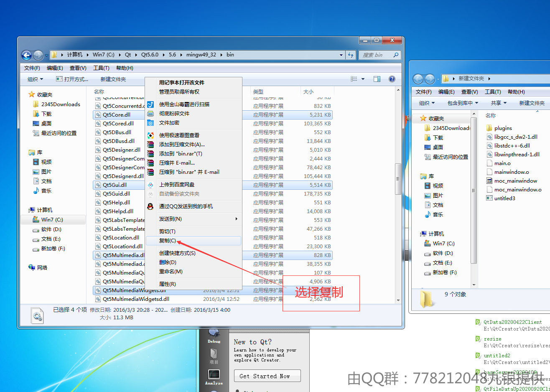Image resolution: width=550 pixels, height=392 pixels.
Task: Select libgcc_s_dw2-1.dll in right window
Action: 516,137
